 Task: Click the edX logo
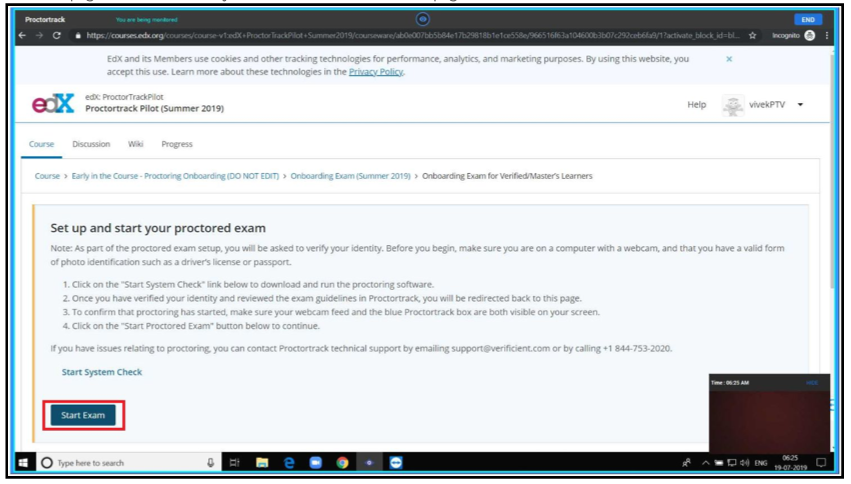pos(53,103)
